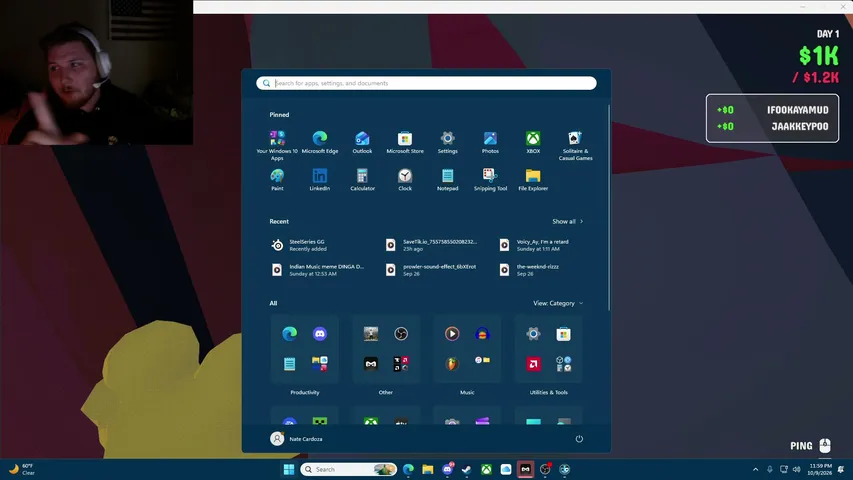This screenshot has width=853, height=480.
Task: Show all recent items
Action: pos(567,221)
